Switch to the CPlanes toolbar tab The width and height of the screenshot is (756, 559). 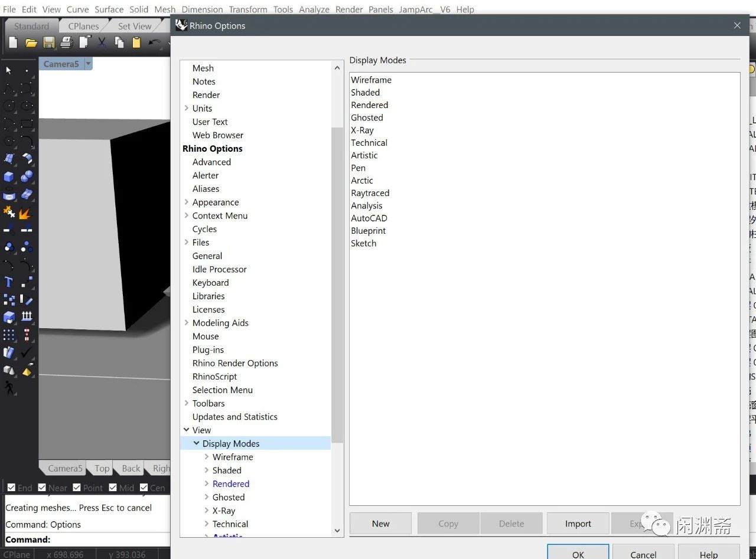(83, 26)
